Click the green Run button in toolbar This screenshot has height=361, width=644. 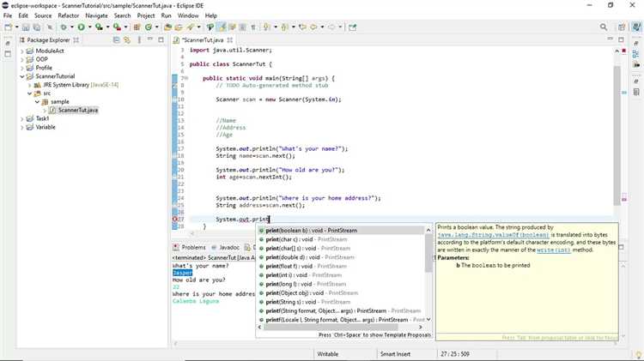click(x=82, y=27)
